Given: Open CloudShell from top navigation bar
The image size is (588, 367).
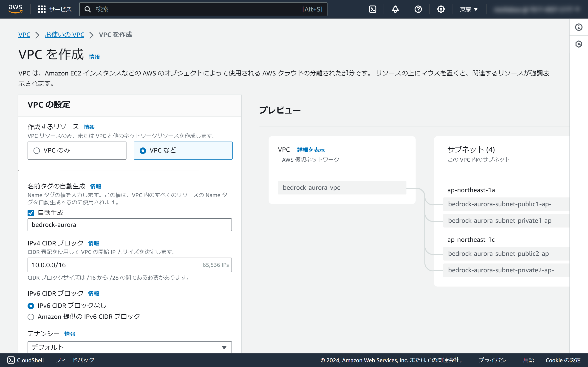Looking at the screenshot, I should 373,9.
